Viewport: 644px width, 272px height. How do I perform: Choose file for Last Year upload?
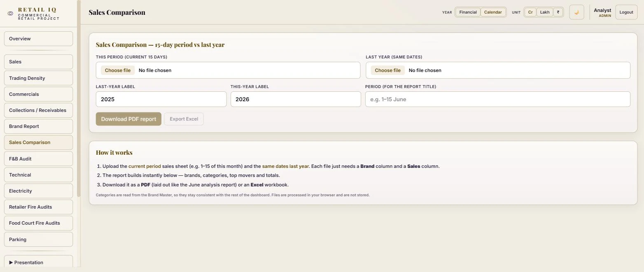(x=387, y=70)
